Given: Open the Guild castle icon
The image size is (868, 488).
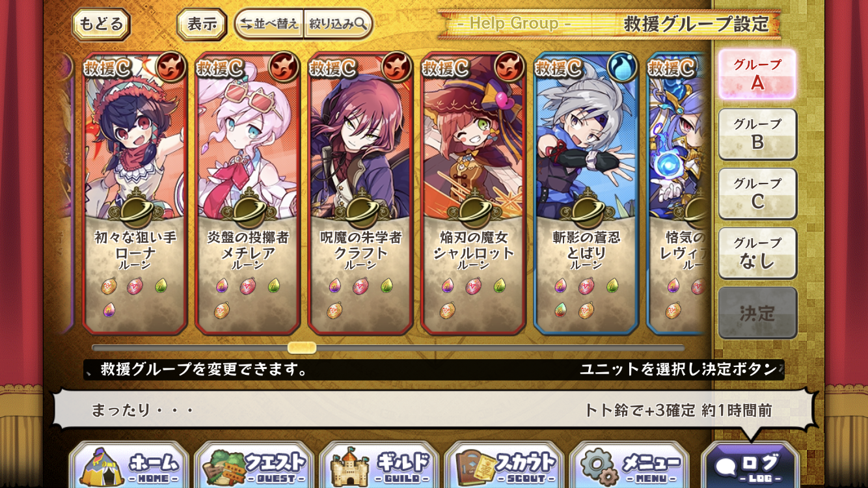Looking at the screenshot, I should tap(379, 465).
